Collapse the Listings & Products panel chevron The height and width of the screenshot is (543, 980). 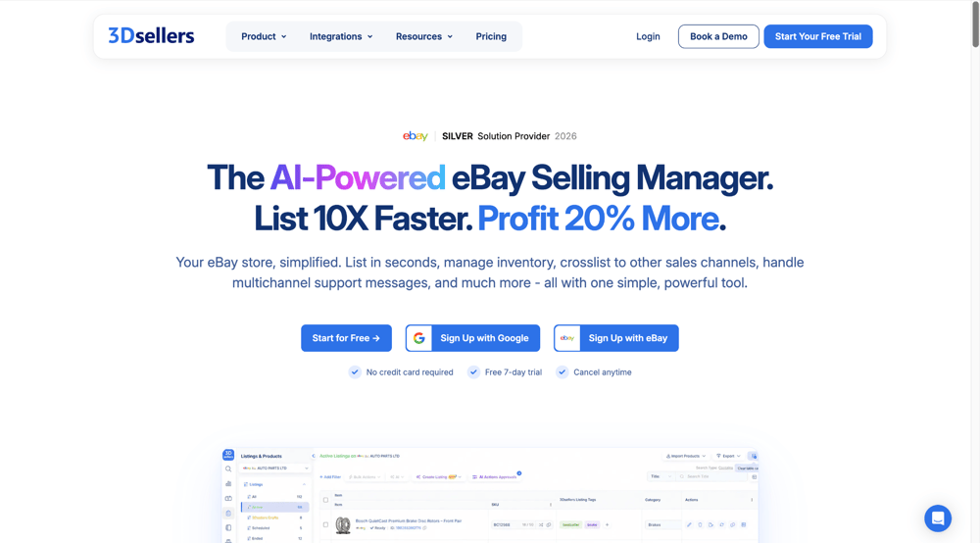click(x=314, y=456)
